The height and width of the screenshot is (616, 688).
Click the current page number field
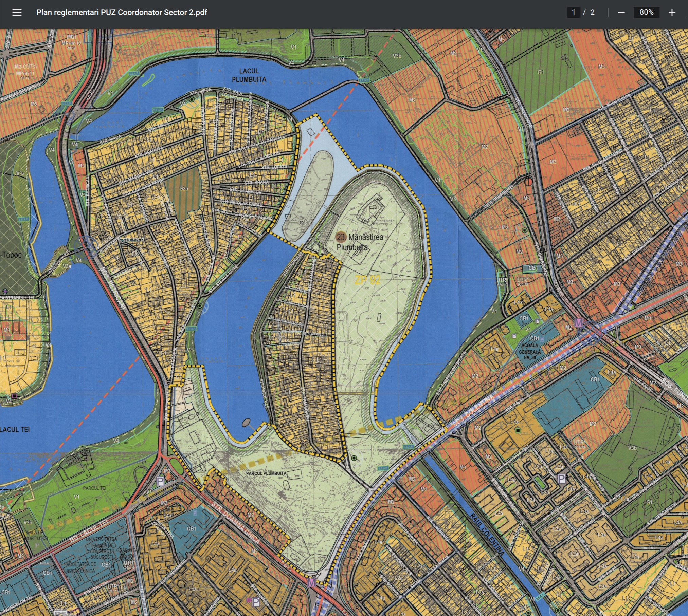(x=573, y=12)
